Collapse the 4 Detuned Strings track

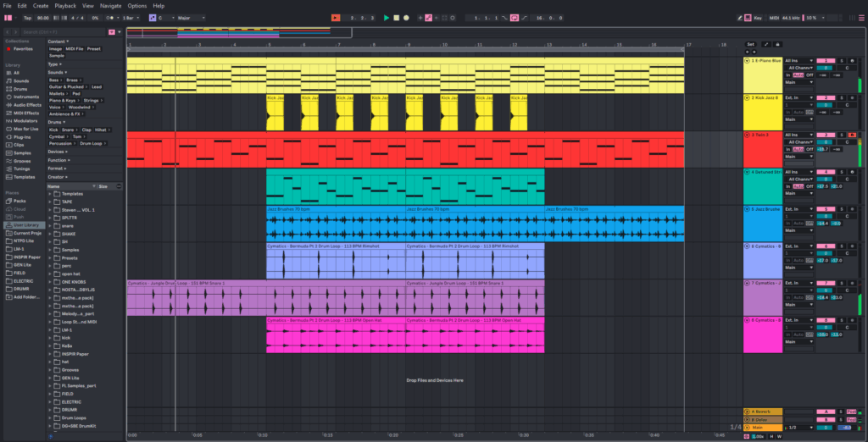tap(747, 172)
